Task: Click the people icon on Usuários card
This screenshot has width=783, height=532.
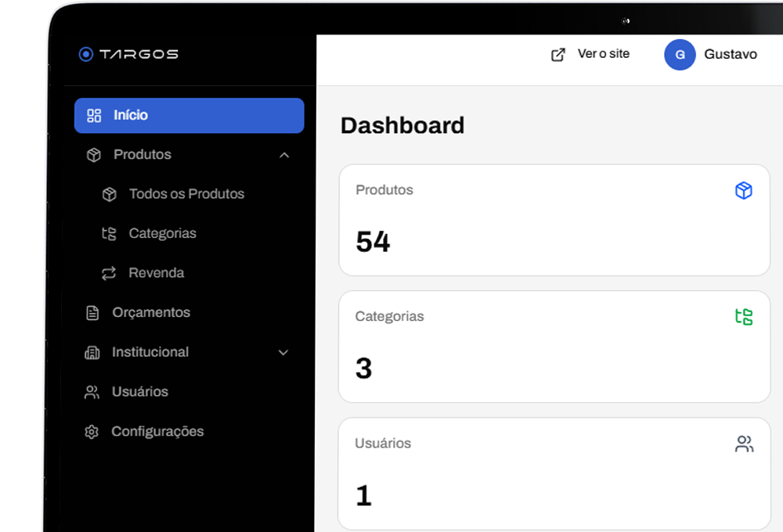Action: (x=744, y=444)
